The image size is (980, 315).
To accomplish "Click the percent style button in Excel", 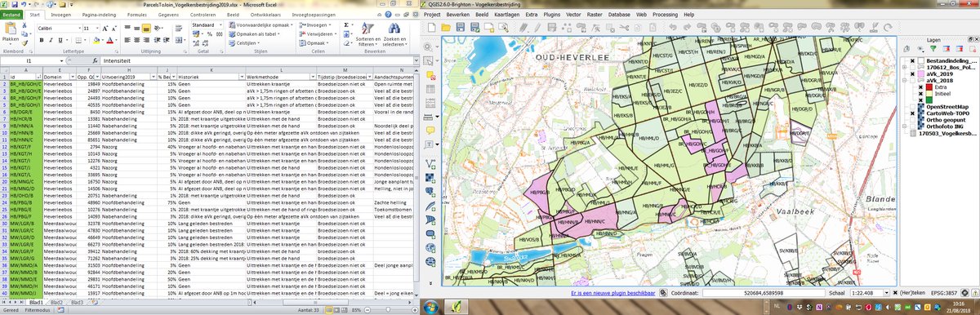I will [210, 34].
